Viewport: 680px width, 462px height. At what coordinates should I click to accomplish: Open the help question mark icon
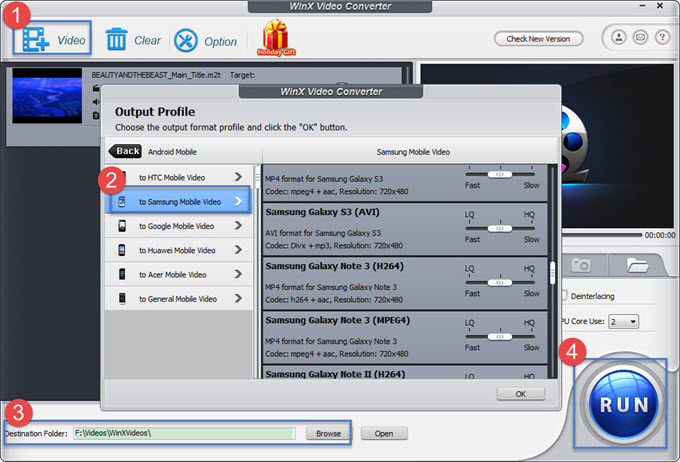[x=662, y=37]
